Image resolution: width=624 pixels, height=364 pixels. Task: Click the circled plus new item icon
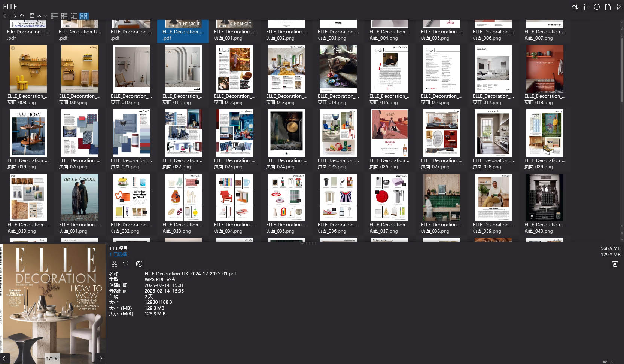click(597, 7)
